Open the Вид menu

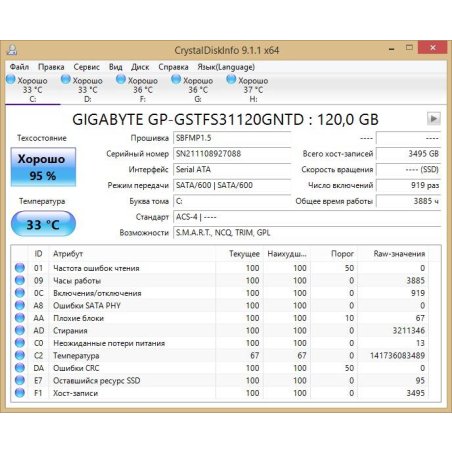click(x=115, y=67)
